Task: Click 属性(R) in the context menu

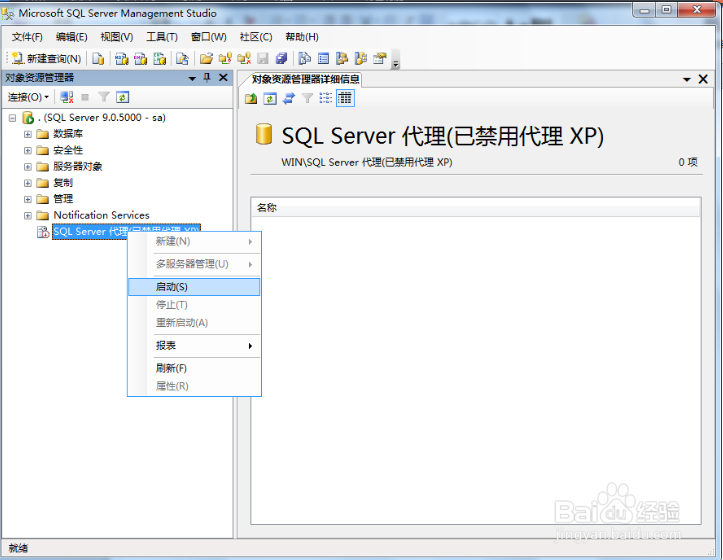Action: point(194,386)
